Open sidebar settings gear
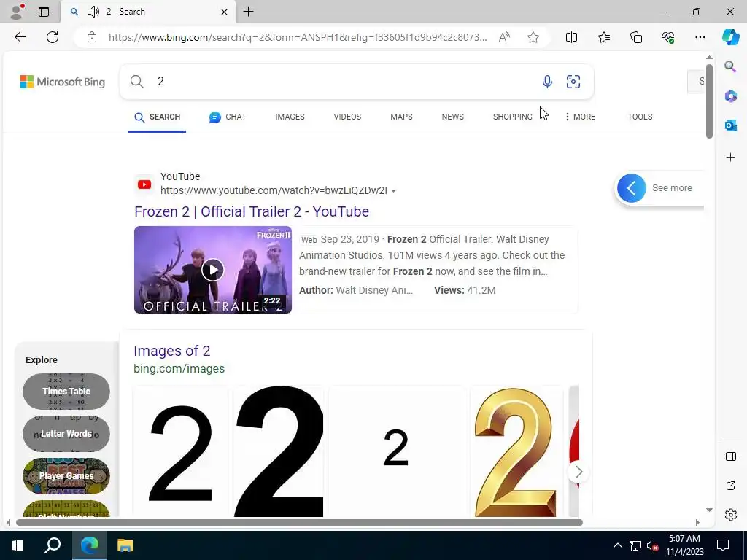The height and width of the screenshot is (560, 747). point(730,515)
